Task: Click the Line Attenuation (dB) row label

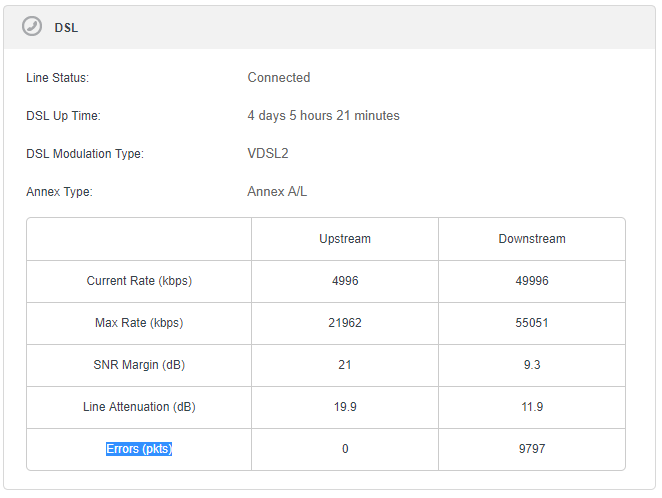Action: pos(139,407)
